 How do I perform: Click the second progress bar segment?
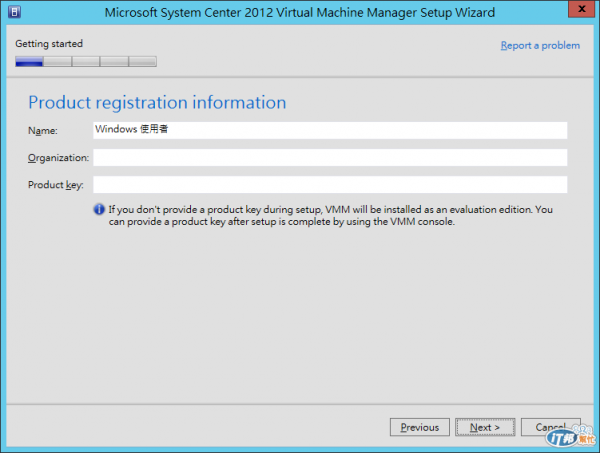point(58,61)
